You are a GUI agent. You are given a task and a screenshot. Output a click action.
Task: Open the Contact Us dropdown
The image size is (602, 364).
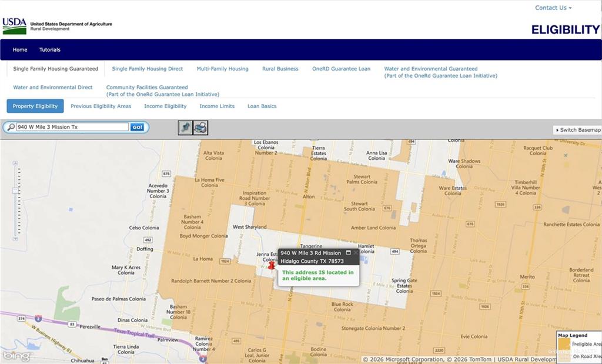tap(553, 8)
